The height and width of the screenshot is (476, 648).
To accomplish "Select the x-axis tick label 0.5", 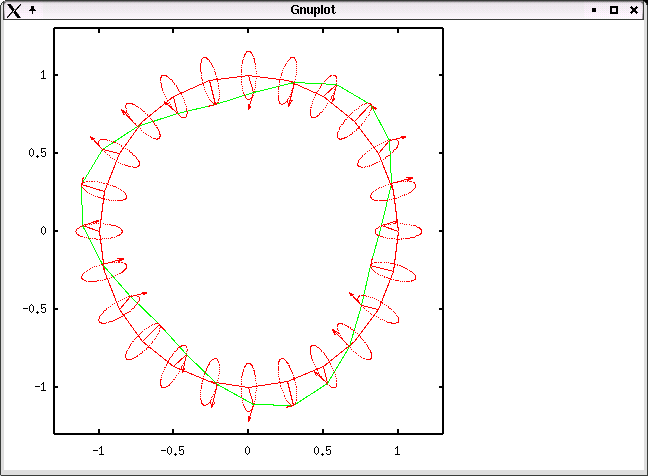I will tap(323, 451).
